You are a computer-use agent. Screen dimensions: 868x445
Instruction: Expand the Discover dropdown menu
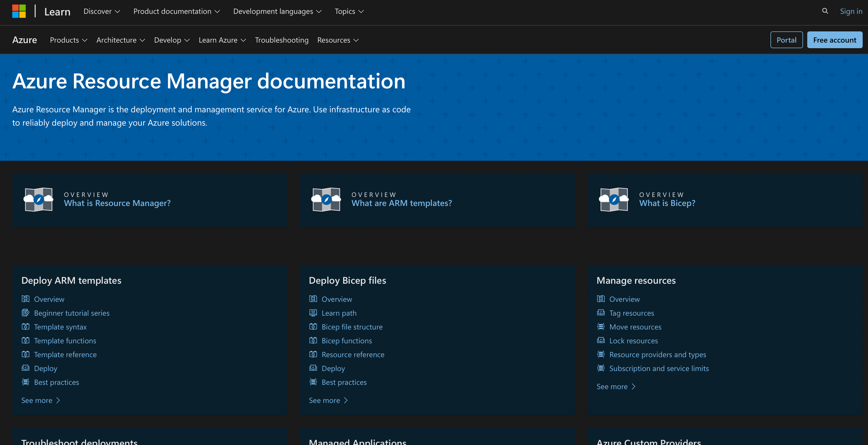pyautogui.click(x=102, y=11)
